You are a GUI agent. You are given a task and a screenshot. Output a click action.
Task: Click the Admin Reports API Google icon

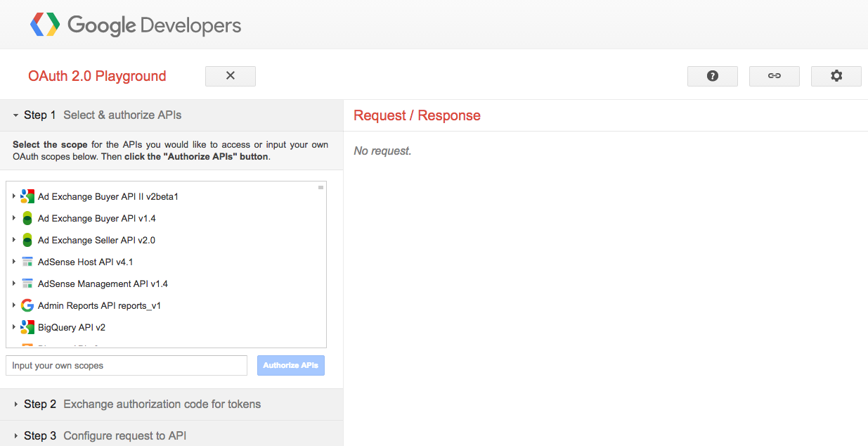27,306
